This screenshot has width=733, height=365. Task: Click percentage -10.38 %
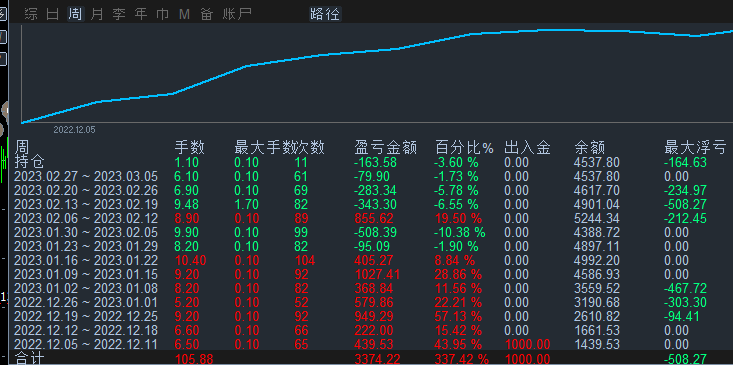point(460,232)
